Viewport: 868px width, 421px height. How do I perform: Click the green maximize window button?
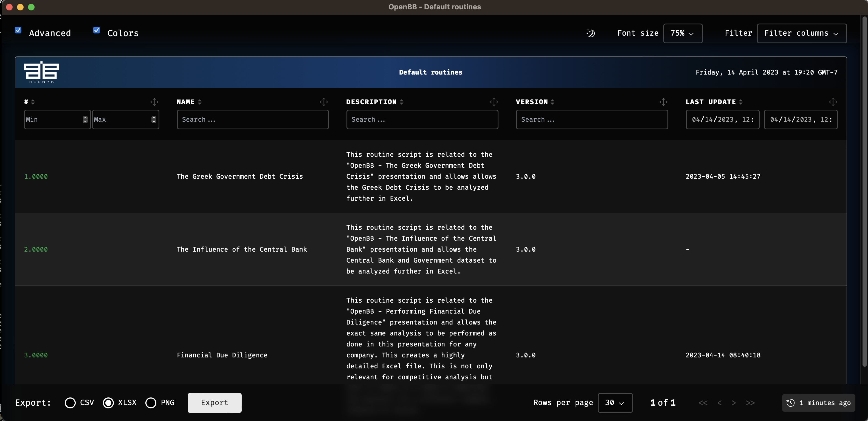(x=31, y=7)
